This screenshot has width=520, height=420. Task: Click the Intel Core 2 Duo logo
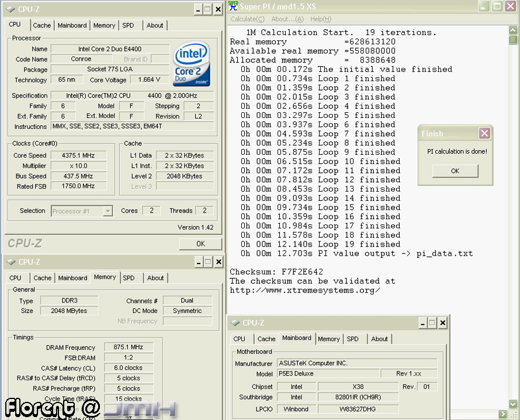[192, 64]
